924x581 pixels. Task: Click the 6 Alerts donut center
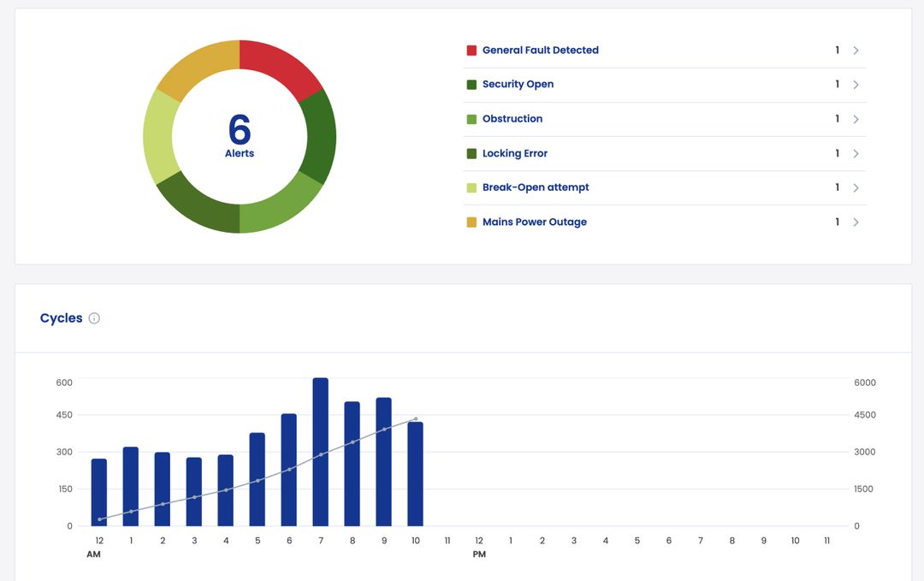(240, 135)
